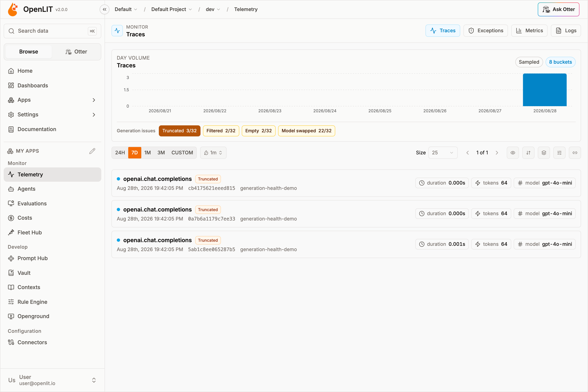The height and width of the screenshot is (392, 588).
Task: Click duration 0.001s chip
Action: [442, 244]
